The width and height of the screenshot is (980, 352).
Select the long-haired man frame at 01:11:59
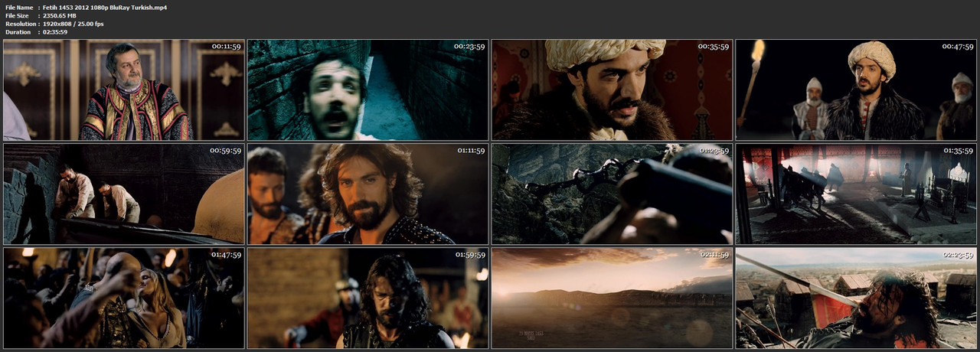click(x=367, y=194)
